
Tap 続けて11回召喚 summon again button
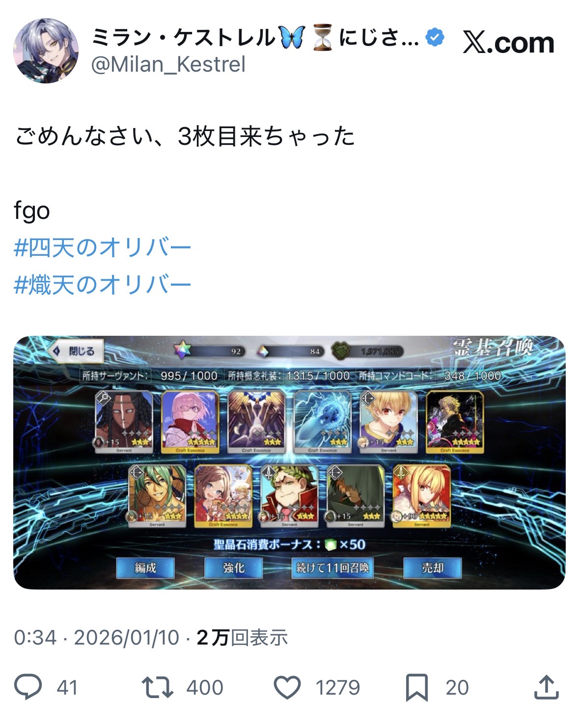pyautogui.click(x=332, y=568)
